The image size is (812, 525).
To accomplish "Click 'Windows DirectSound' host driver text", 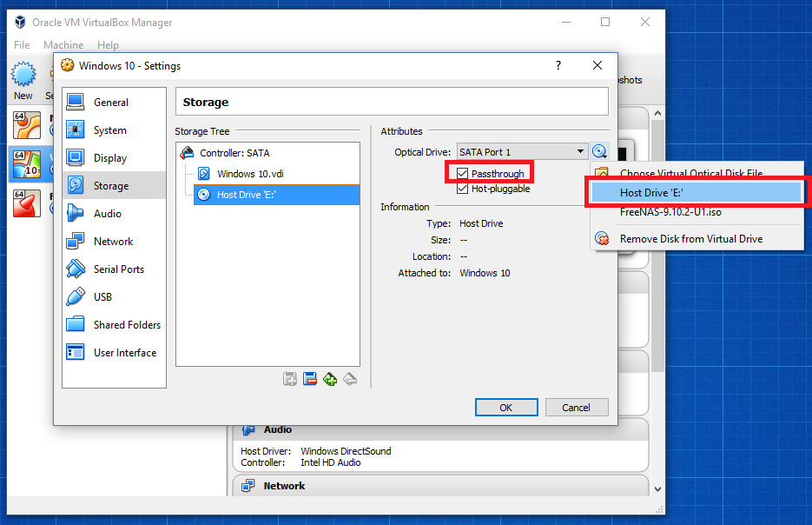I will point(346,451).
